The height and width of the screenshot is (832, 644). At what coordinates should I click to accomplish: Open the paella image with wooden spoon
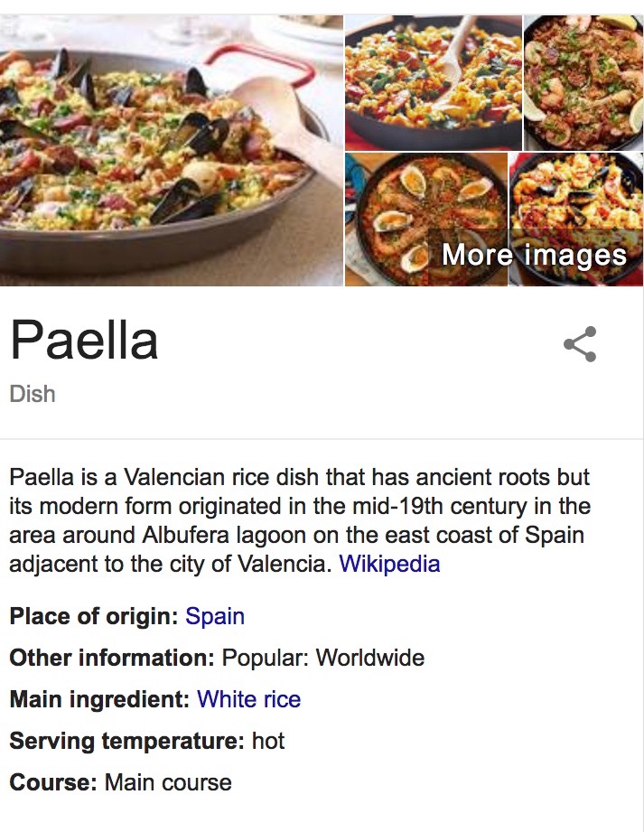434,83
